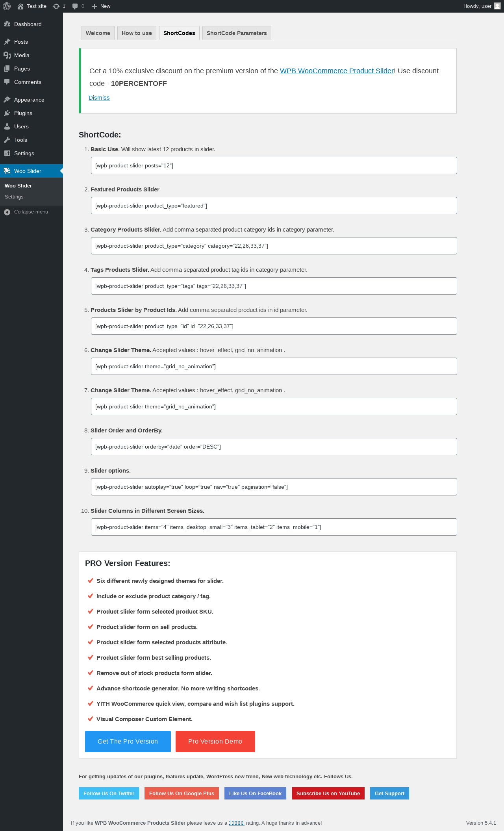Open the ShortCode Parameters tab
Image resolution: width=504 pixels, height=831 pixels.
[x=237, y=33]
